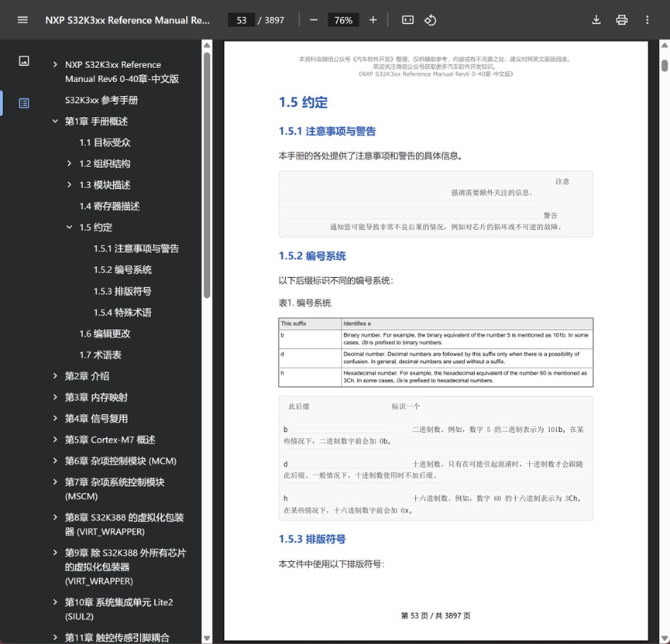The width and height of the screenshot is (670, 644).
Task: Click the document title NXP S32K3xx Reference Manual
Action: [x=128, y=20]
